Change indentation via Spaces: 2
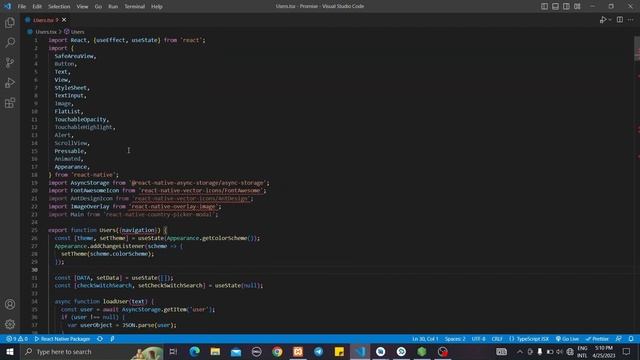Screen dimensions: 640x360 [455, 339]
